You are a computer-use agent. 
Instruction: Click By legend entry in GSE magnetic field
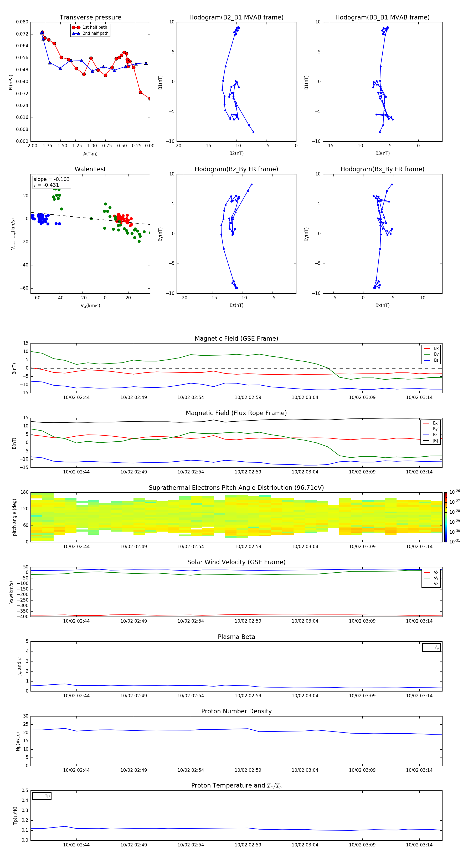coord(431,354)
